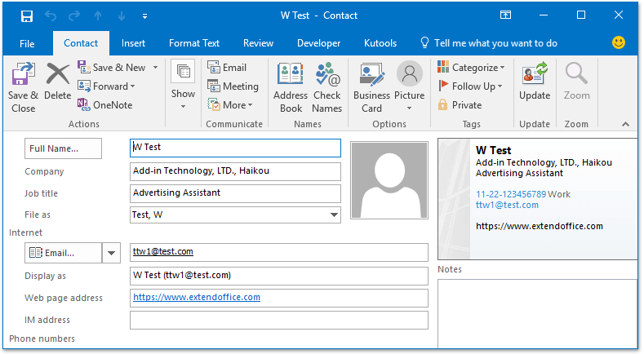Open the Kutools tab
The width and height of the screenshot is (644, 354).
(380, 43)
